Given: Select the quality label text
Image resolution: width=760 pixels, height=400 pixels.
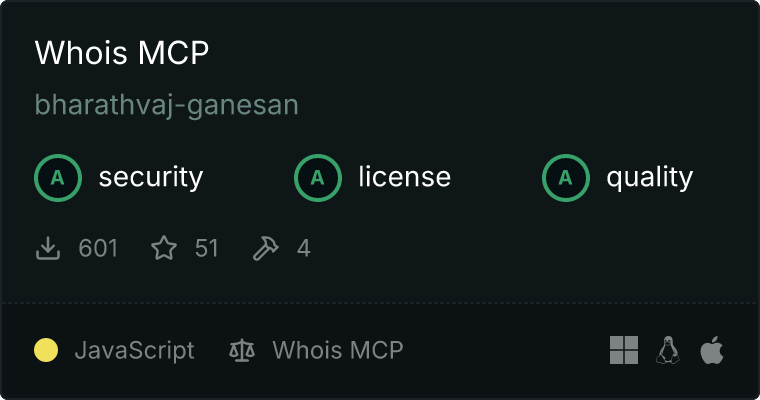Looking at the screenshot, I should pyautogui.click(x=650, y=178).
